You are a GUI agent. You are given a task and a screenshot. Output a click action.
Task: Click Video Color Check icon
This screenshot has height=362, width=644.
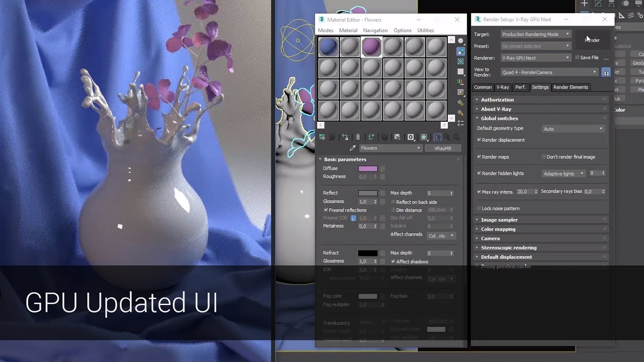pos(460,81)
